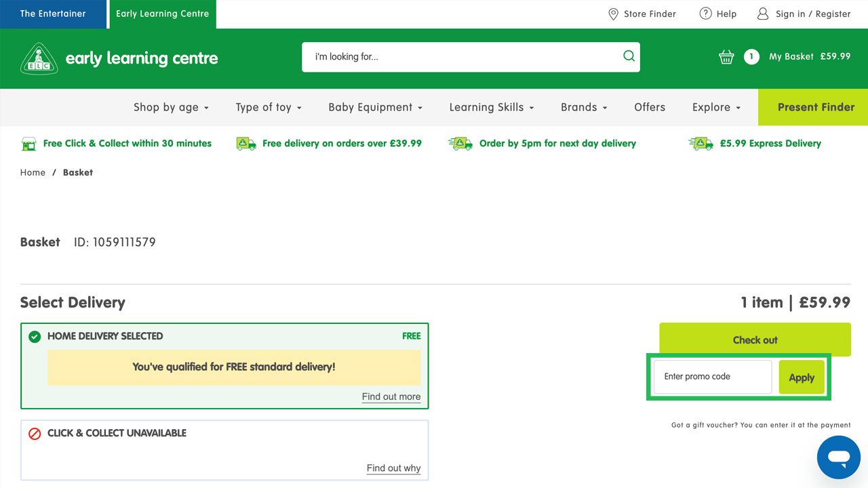The image size is (868, 488).
Task: Open the Present Finder
Action: (x=813, y=107)
